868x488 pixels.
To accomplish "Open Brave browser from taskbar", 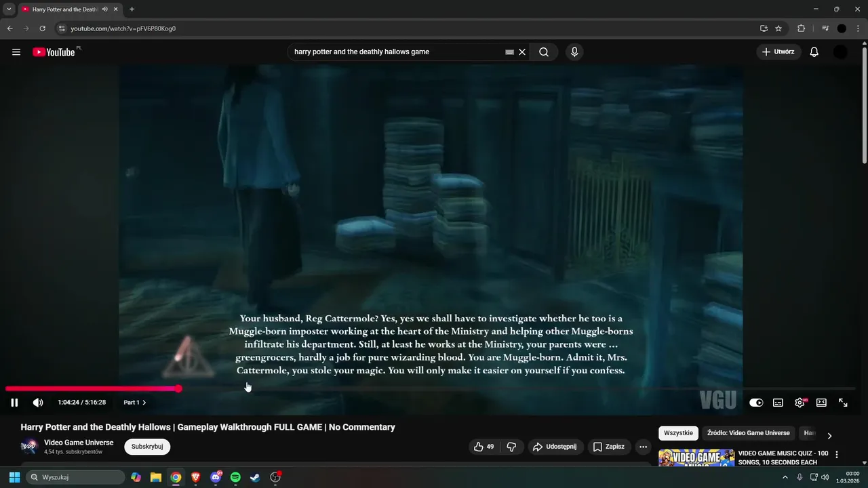I will pos(196,477).
